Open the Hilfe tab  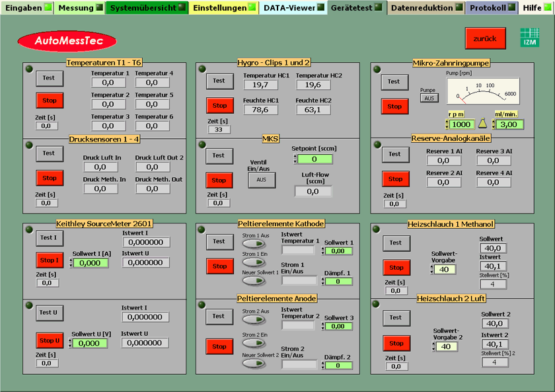tap(536, 7)
